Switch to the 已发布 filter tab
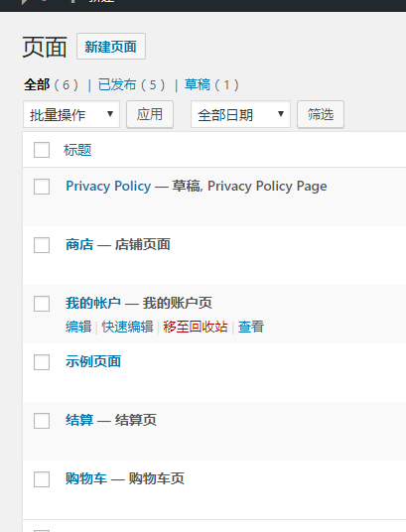 coord(117,84)
